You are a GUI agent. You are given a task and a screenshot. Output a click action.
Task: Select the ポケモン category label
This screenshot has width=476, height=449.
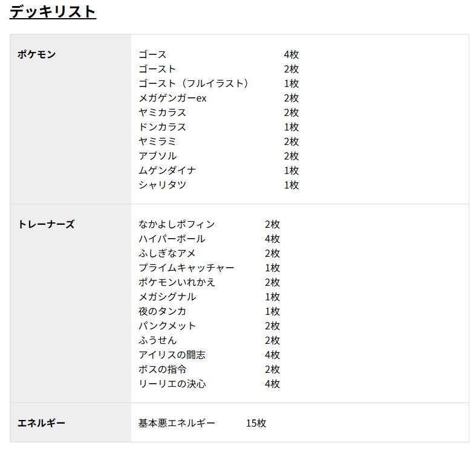coord(36,54)
